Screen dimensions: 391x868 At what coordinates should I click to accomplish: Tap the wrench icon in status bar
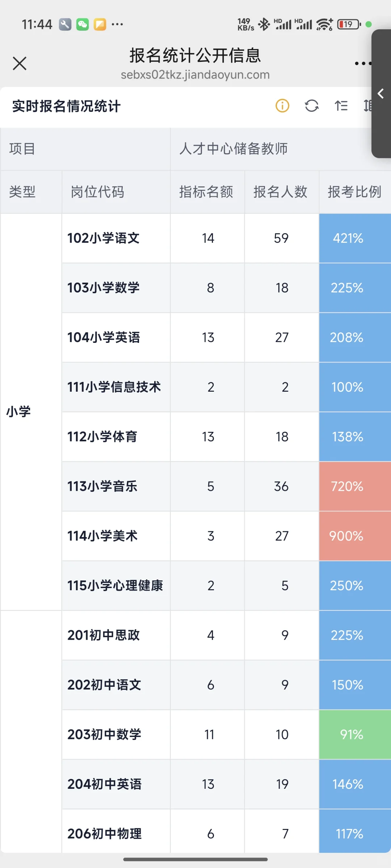(65, 24)
